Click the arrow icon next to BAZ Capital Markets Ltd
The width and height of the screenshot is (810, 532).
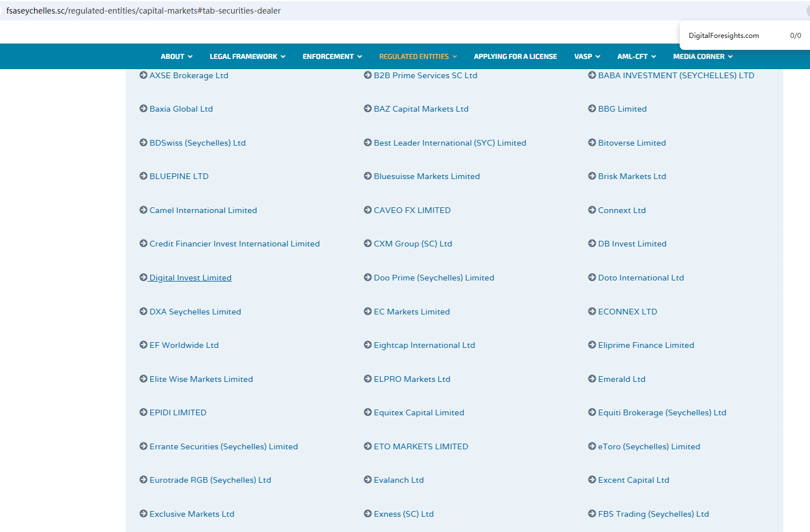coord(368,108)
